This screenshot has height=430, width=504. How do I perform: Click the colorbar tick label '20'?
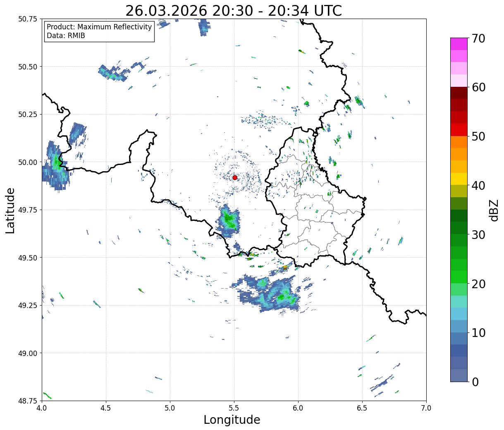click(478, 284)
